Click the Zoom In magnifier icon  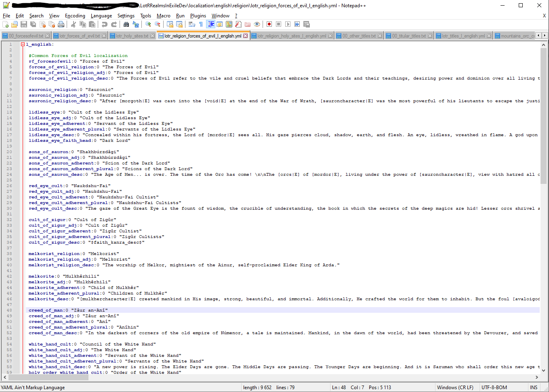click(x=148, y=25)
